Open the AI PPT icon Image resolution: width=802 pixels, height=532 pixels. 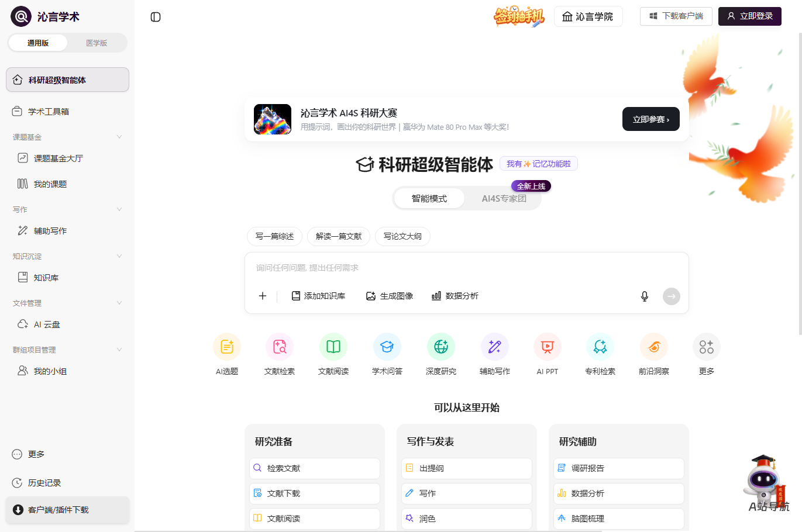548,347
